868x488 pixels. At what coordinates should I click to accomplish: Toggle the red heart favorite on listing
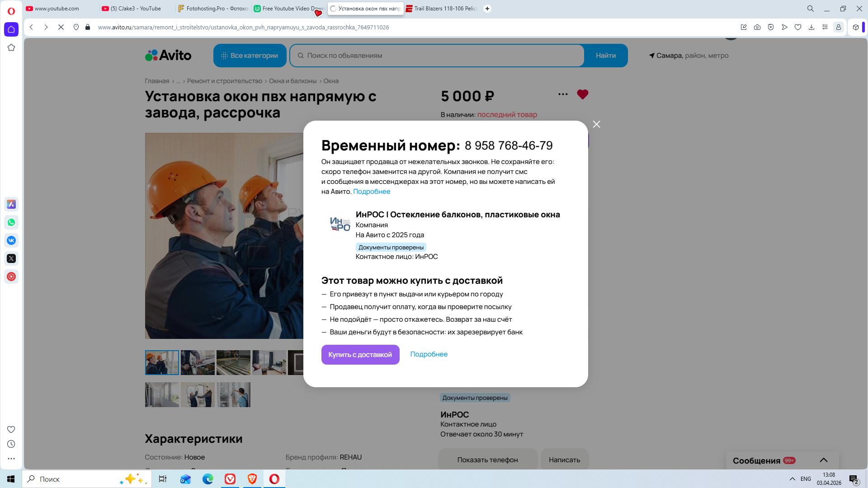[582, 94]
